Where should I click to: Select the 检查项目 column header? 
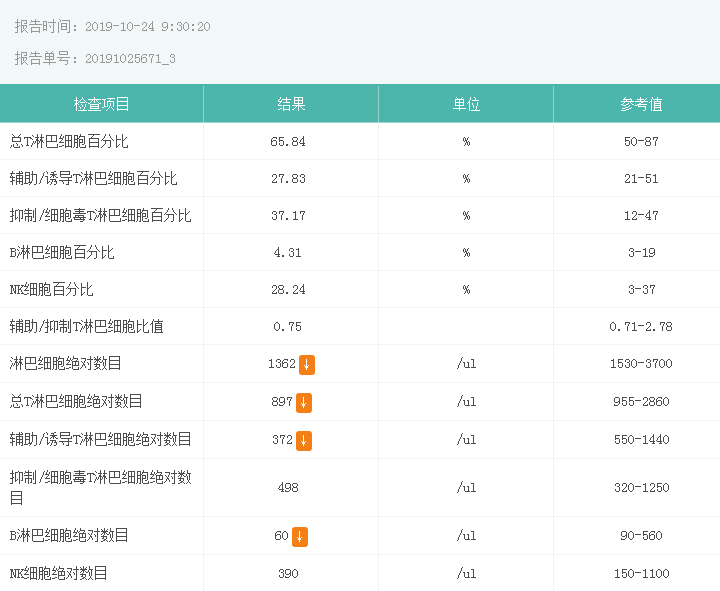pos(101,104)
